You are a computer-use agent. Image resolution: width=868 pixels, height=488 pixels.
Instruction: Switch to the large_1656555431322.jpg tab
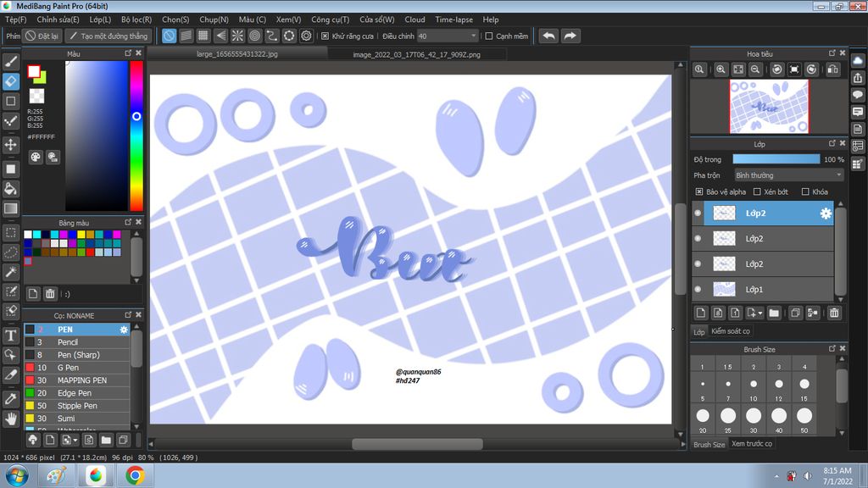pos(237,54)
